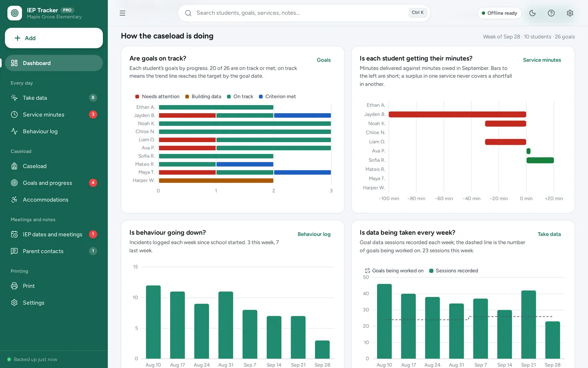Image resolution: width=588 pixels, height=368 pixels.
Task: Open the Caseload page
Action: tap(54, 166)
